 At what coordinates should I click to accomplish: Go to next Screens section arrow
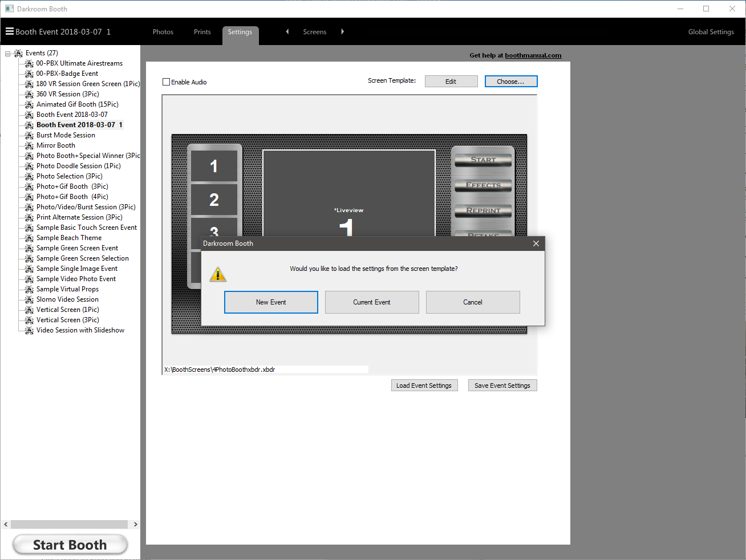342,31
